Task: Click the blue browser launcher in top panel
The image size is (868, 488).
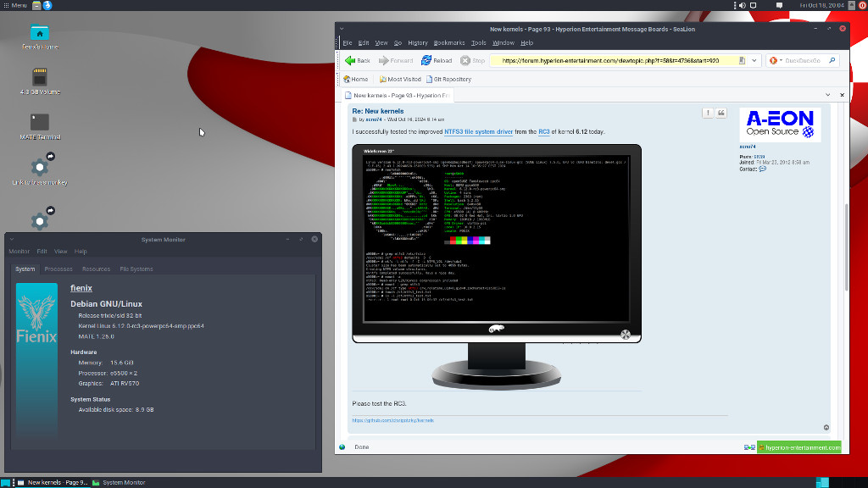Action: (47, 5)
